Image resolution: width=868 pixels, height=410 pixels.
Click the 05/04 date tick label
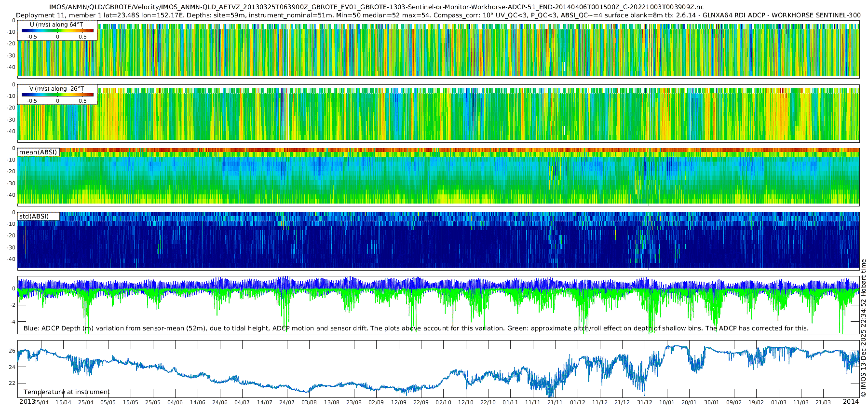click(41, 402)
